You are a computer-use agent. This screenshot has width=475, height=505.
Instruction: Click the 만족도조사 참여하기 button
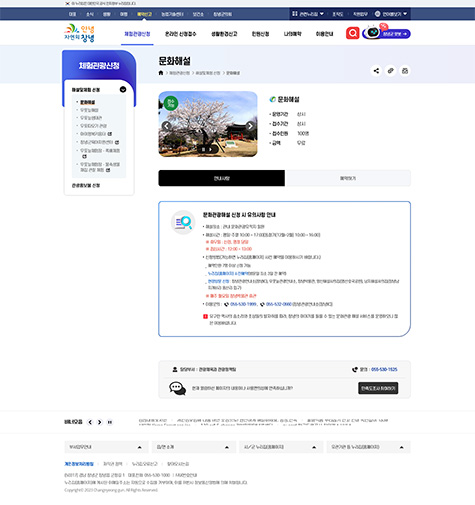pos(378,388)
